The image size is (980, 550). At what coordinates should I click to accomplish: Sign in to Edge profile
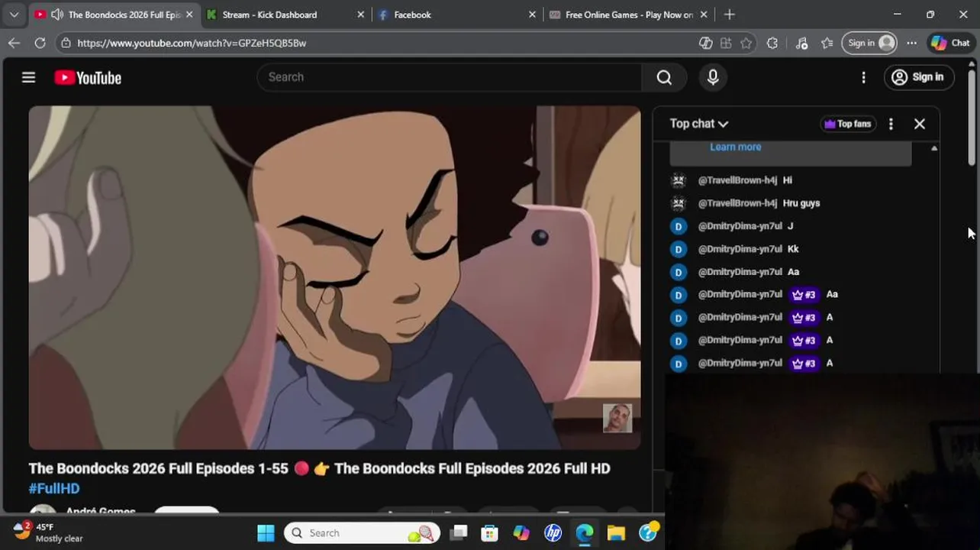point(869,44)
